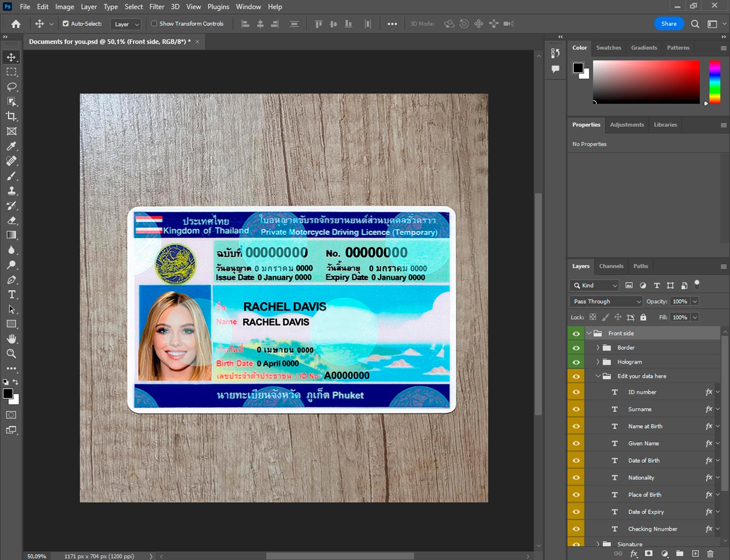Select the Horizontal Type tool
Image resolution: width=730 pixels, height=560 pixels.
[12, 294]
